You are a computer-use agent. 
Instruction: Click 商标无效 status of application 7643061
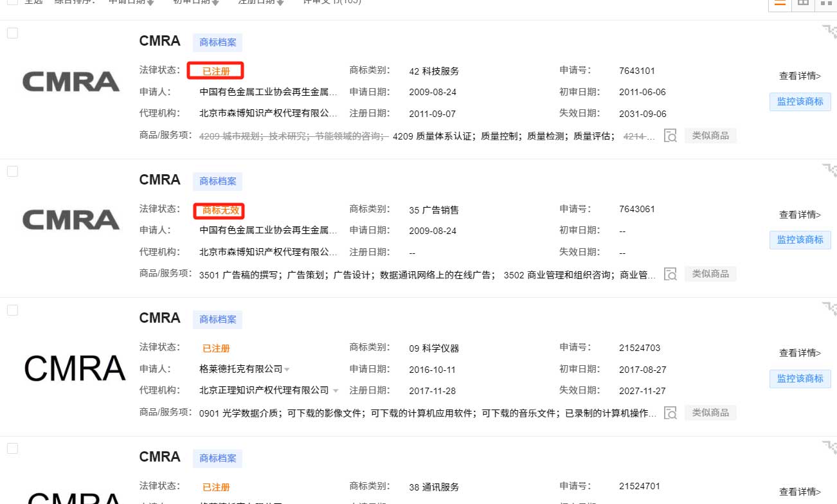(220, 210)
